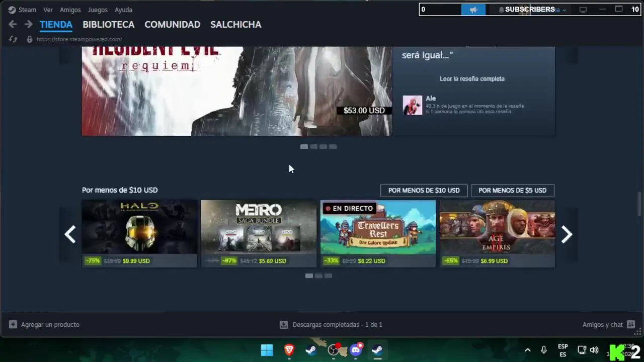Click the megaphone announcements icon

coord(473,10)
